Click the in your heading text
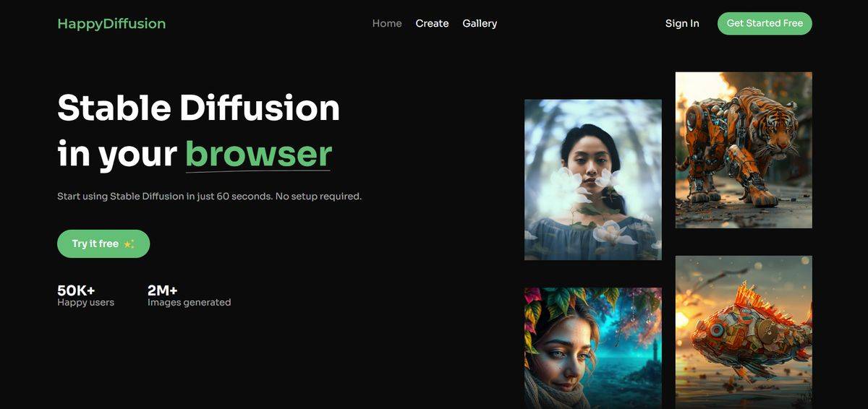 coord(117,154)
